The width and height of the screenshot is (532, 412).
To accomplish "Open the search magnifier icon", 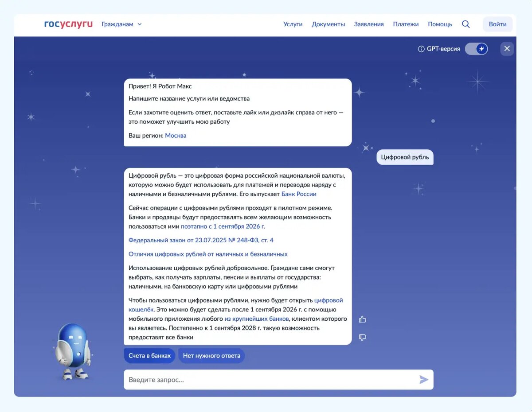I will click(465, 24).
